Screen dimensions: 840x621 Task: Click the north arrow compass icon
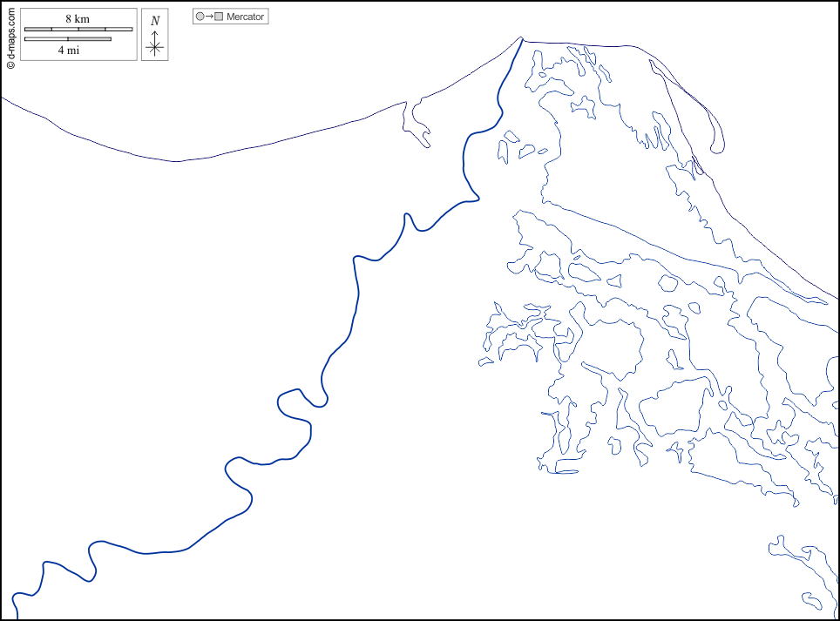click(155, 34)
